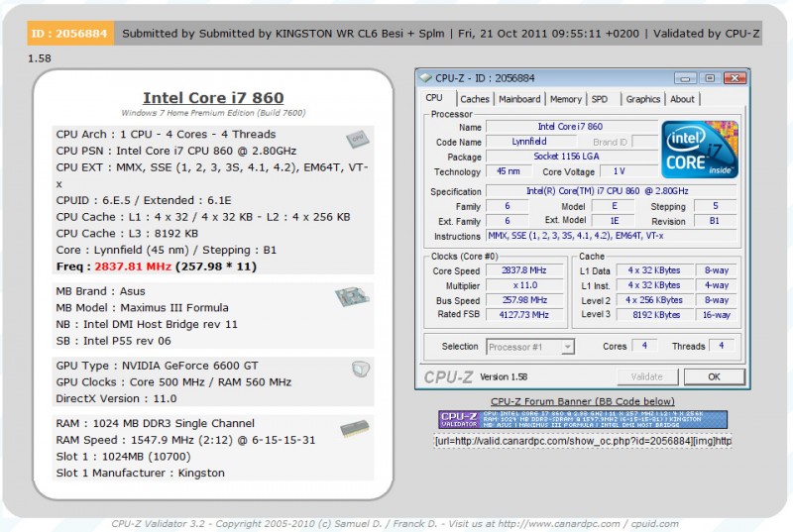This screenshot has width=793, height=532.
Task: Click the Windows 7 Home Premium Edition subtitle
Action: click(x=213, y=113)
